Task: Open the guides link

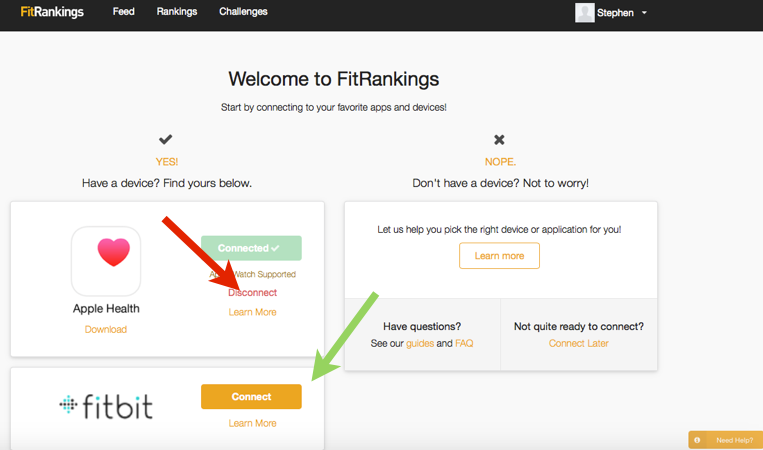Action: click(x=420, y=343)
